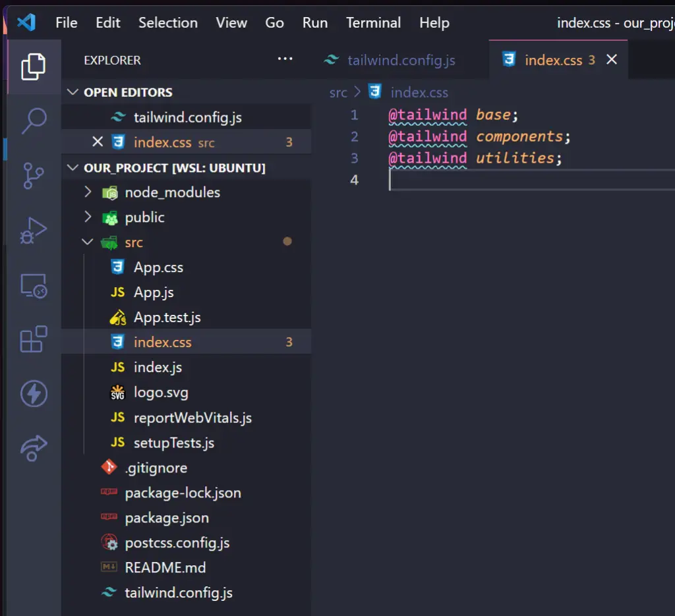The image size is (675, 616).
Task: Open the View menu
Action: click(231, 22)
